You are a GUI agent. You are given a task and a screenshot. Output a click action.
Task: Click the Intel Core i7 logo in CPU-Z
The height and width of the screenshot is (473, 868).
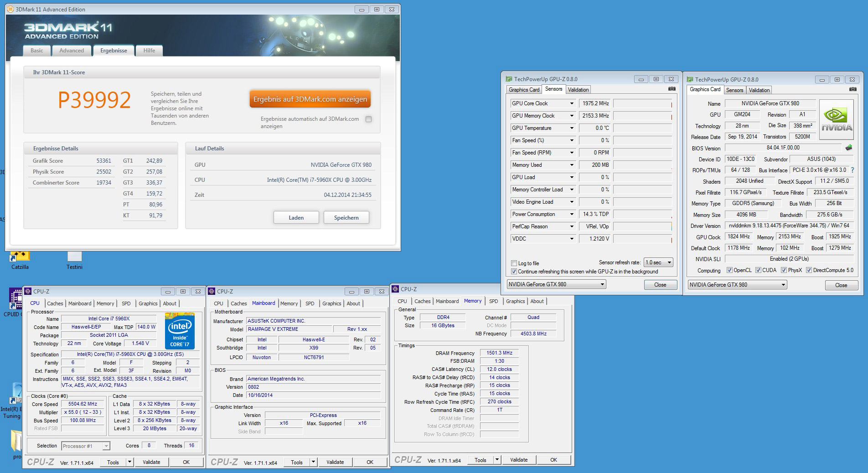tap(180, 331)
